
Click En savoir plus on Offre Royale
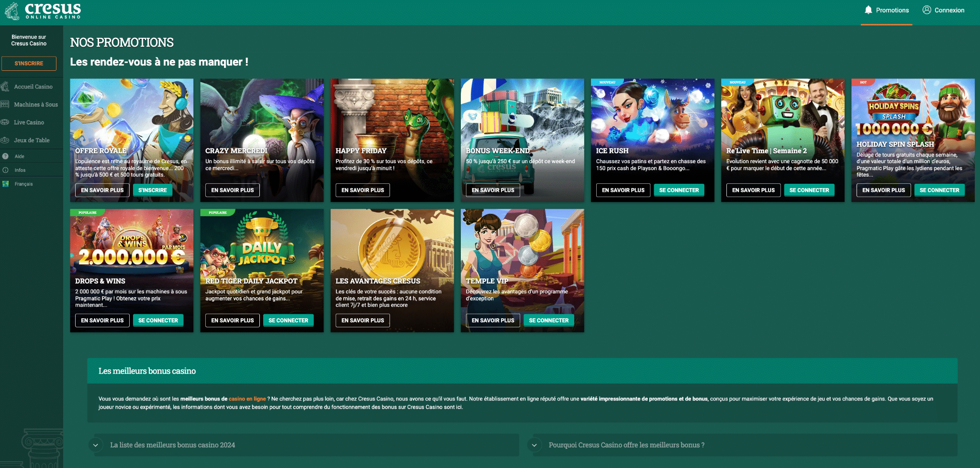pyautogui.click(x=102, y=190)
